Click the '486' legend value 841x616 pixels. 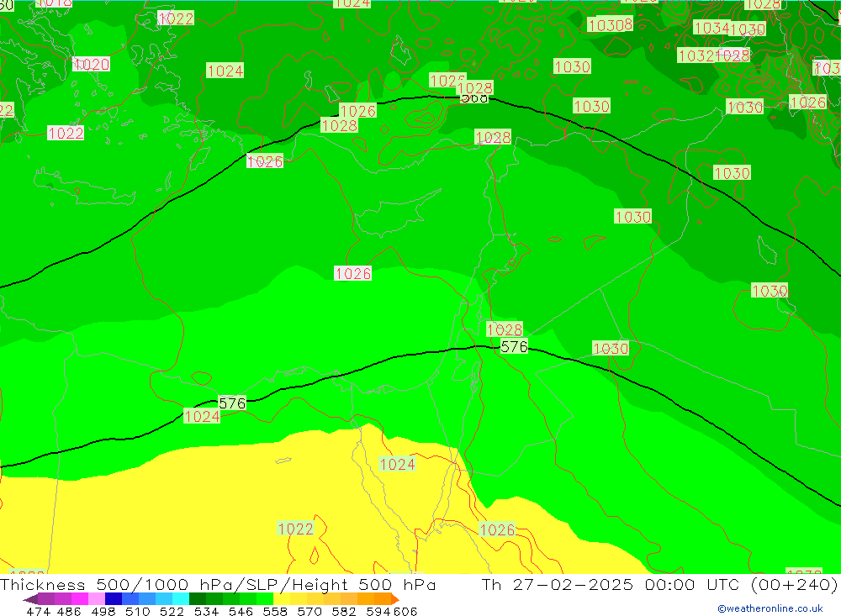pos(67,611)
